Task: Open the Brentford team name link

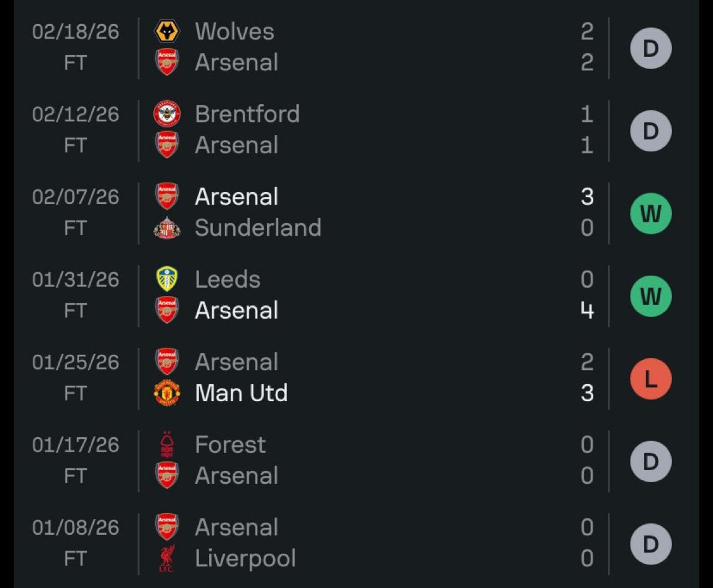Action: pos(247,113)
